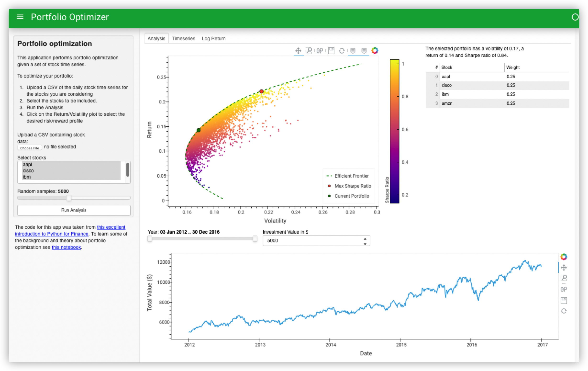Click the Save icon above the scatter plot

coord(331,51)
